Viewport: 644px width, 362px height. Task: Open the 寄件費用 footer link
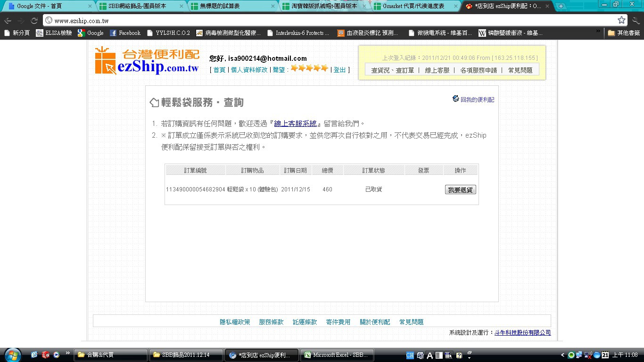click(338, 322)
